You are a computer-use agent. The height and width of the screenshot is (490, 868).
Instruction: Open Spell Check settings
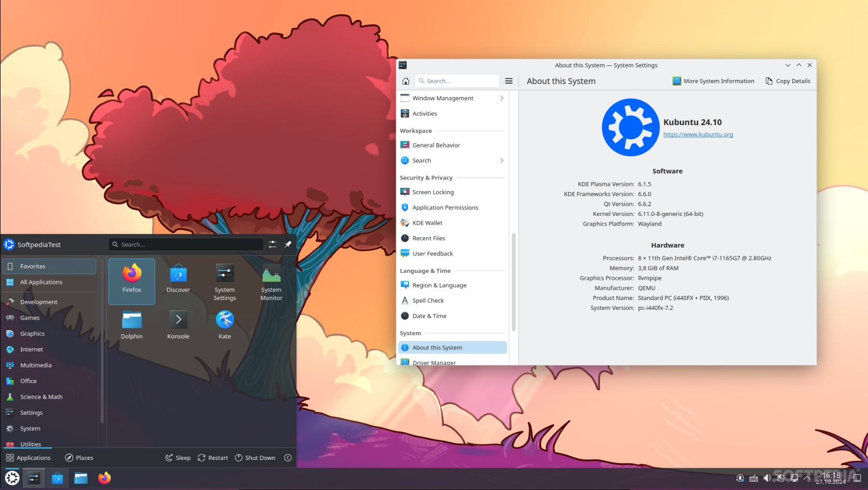[x=453, y=301]
